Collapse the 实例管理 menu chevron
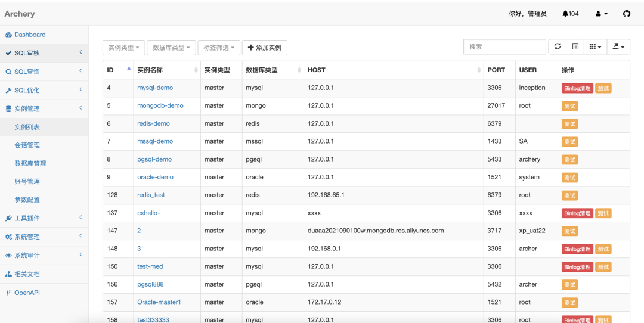This screenshot has height=323, width=644. 80,108
